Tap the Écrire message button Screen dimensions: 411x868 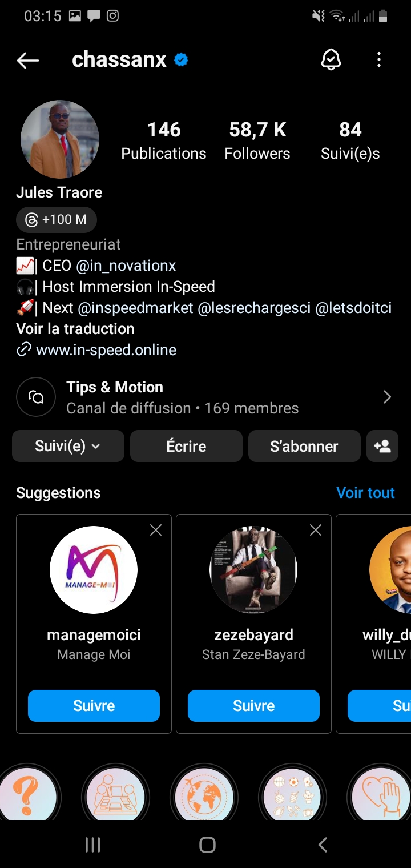186,446
